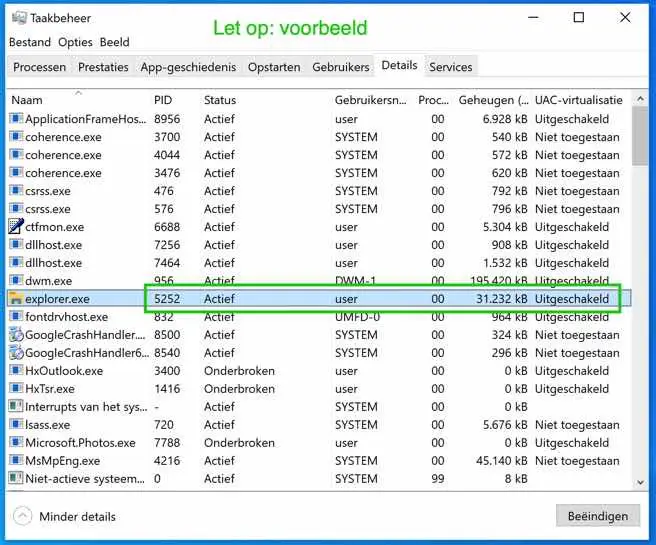Click the Minder details label
This screenshot has width=656, height=545.
77,517
